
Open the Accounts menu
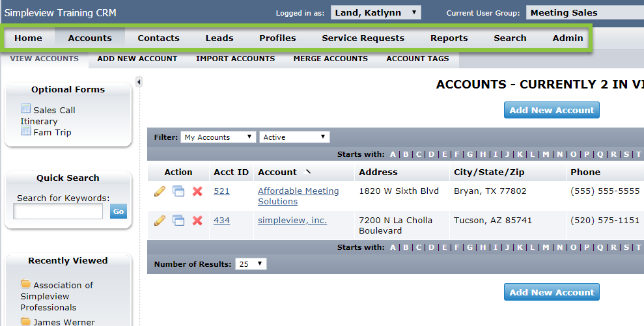[90, 38]
